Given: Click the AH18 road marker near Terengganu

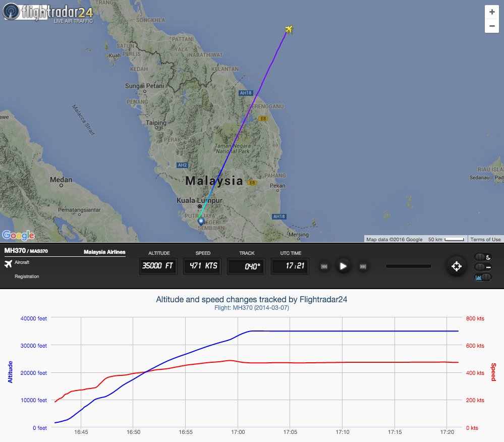Looking at the screenshot, I should tap(246, 93).
